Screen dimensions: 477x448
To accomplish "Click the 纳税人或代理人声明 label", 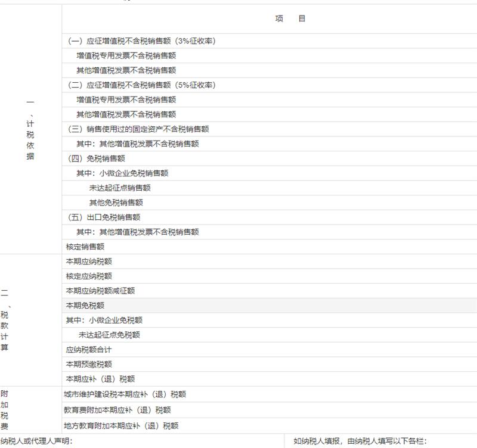I will 36,441.
